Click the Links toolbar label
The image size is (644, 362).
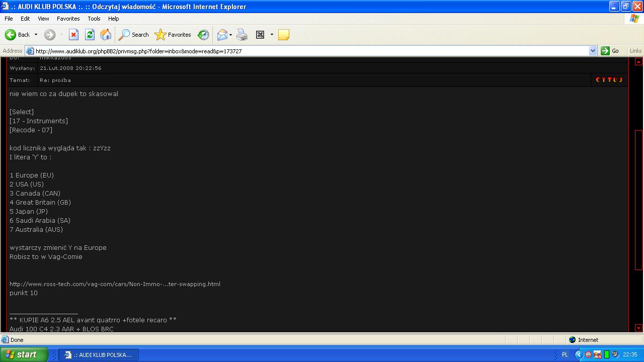coord(635,51)
